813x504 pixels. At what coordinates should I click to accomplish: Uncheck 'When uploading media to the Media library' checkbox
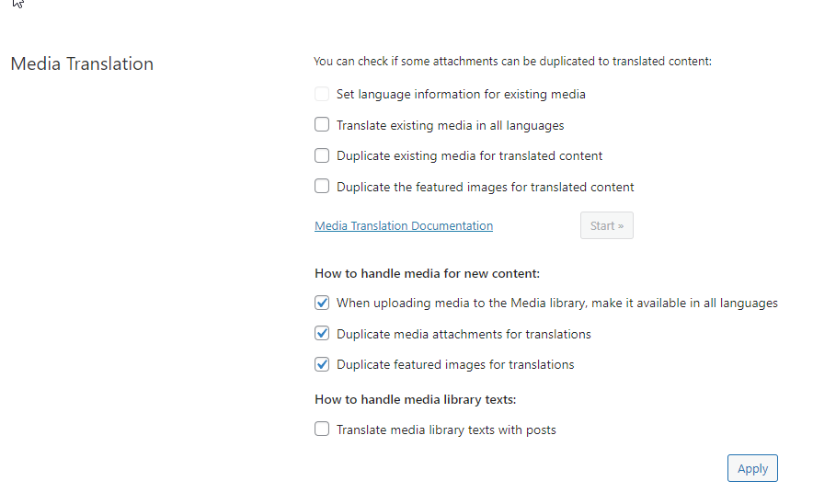pyautogui.click(x=322, y=303)
